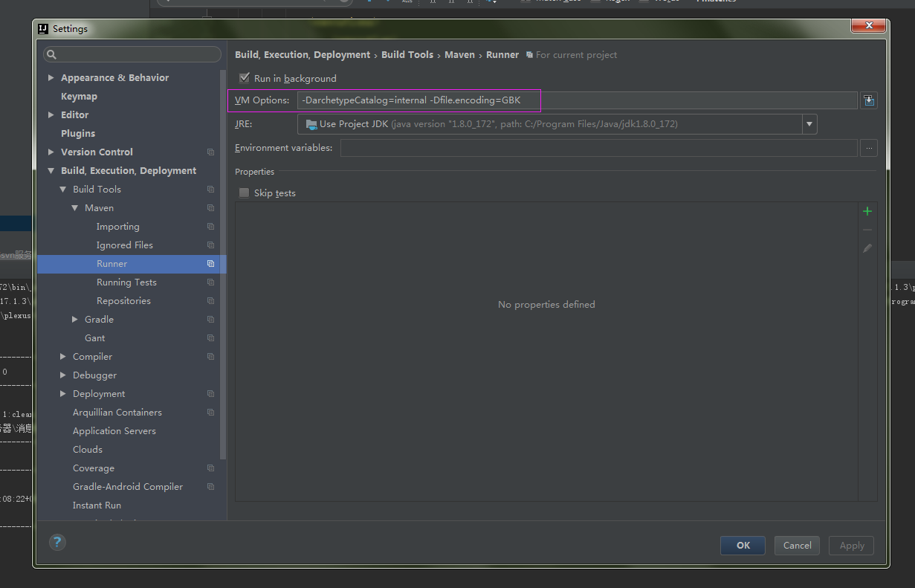Image resolution: width=915 pixels, height=588 pixels.
Task: Click Maven in breadcrumb path
Action: pyautogui.click(x=459, y=54)
